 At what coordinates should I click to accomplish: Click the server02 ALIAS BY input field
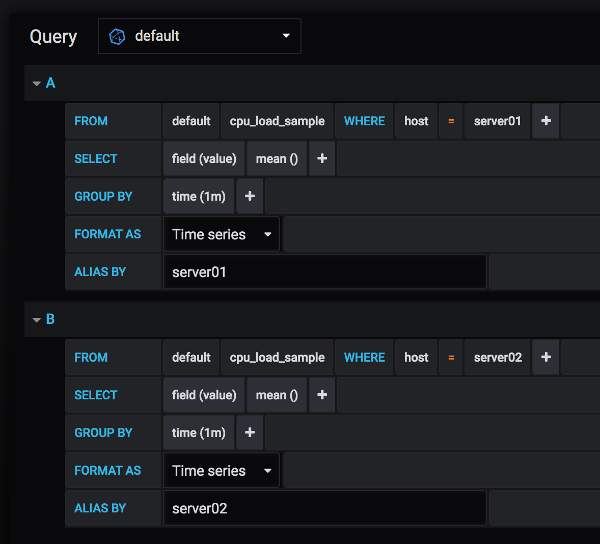(x=324, y=508)
